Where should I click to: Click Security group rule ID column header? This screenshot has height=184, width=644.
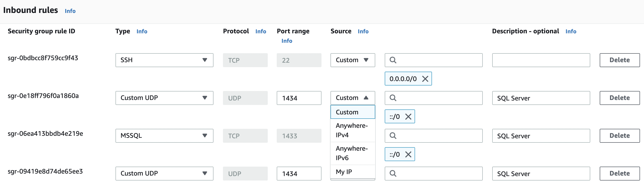coord(41,31)
